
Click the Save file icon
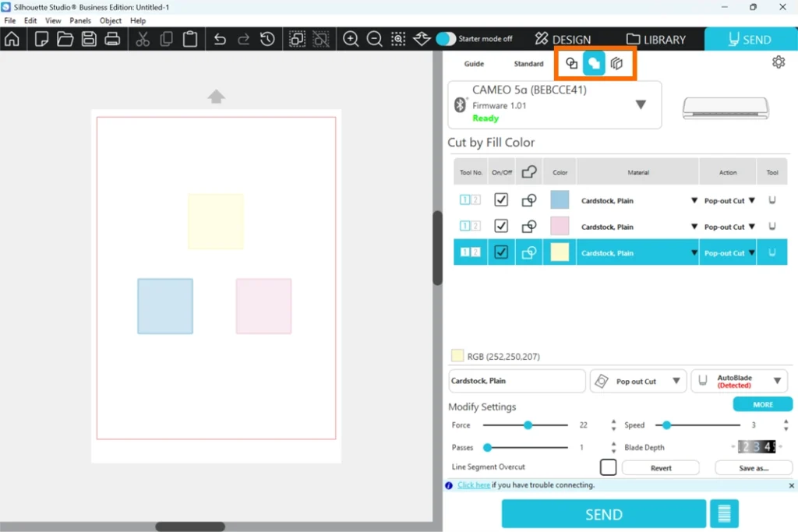coord(89,39)
